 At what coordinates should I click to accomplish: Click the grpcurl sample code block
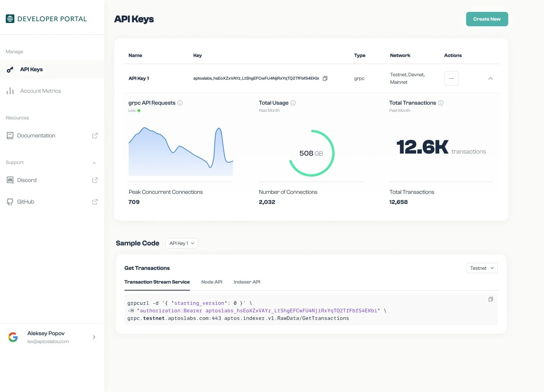tap(311, 309)
